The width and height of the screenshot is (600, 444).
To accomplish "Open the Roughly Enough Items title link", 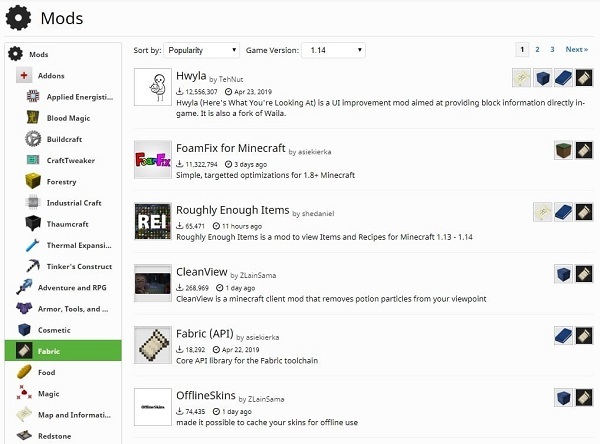I will pyautogui.click(x=233, y=210).
